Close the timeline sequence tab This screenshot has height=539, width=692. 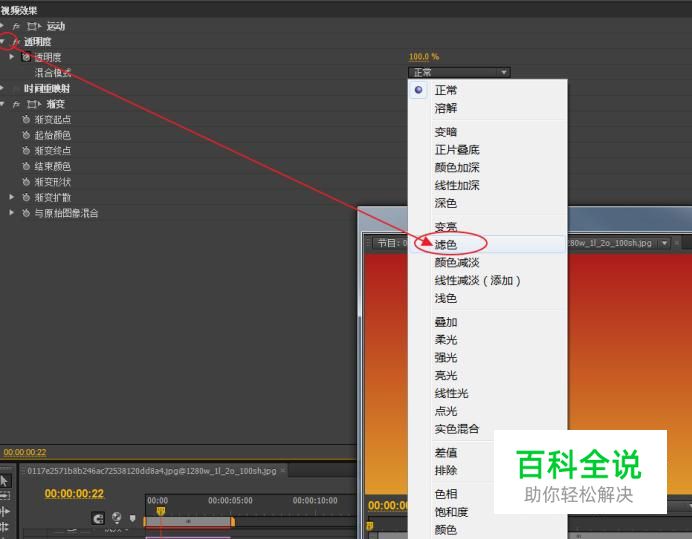(x=283, y=471)
